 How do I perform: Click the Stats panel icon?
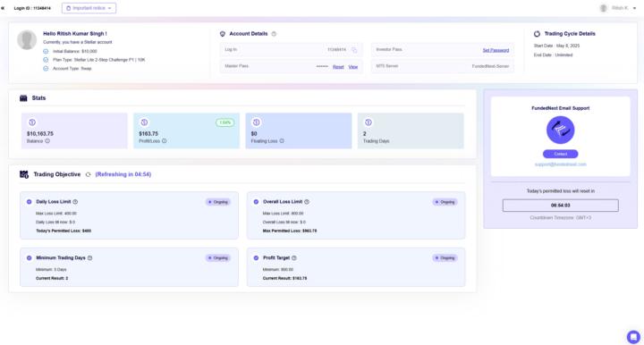[x=23, y=98]
